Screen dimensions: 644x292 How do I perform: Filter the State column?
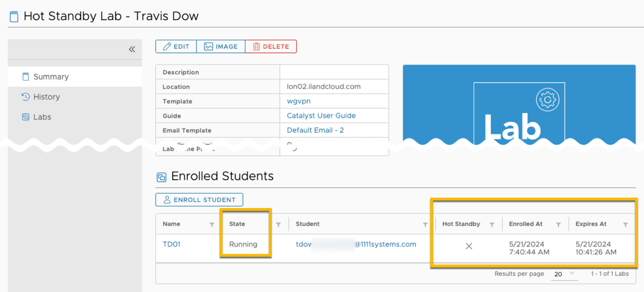[x=279, y=225]
